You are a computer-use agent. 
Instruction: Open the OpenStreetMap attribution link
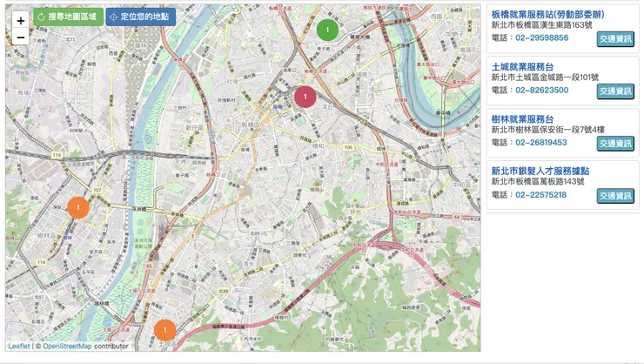click(67, 347)
